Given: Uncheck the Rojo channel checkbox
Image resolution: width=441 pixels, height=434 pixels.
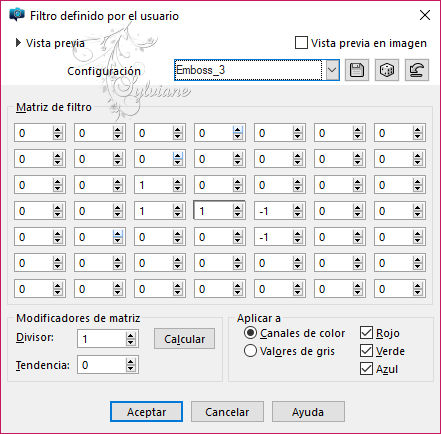Looking at the screenshot, I should click(366, 333).
